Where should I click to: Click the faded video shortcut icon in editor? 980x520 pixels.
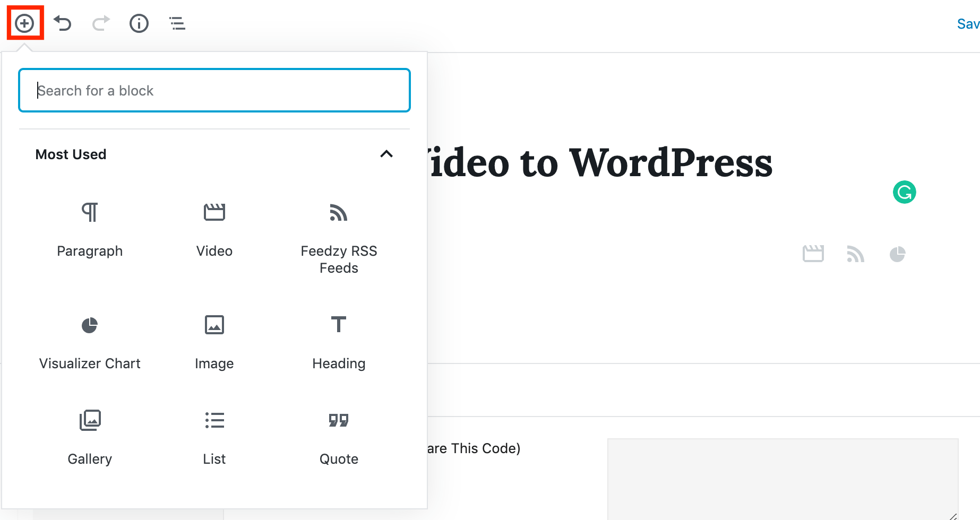[x=813, y=254]
